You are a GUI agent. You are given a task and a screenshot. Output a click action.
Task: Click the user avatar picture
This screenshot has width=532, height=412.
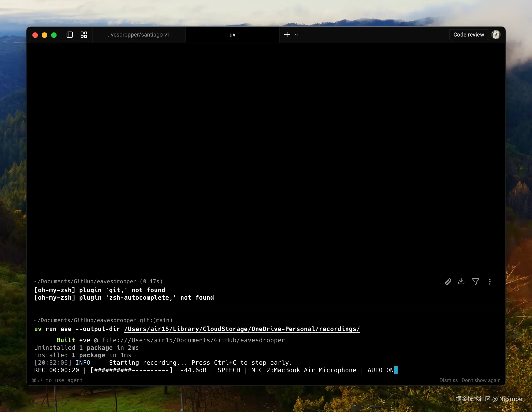point(496,35)
